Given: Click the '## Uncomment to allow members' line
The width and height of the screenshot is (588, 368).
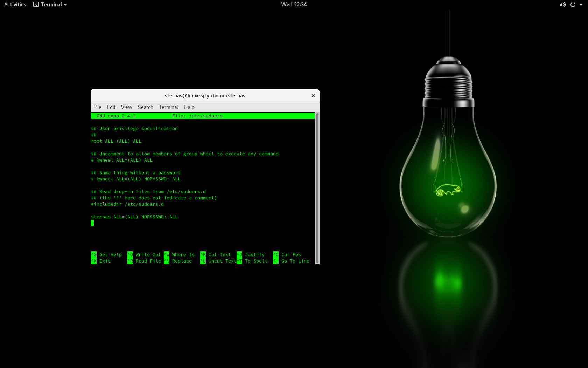Looking at the screenshot, I should [185, 154].
